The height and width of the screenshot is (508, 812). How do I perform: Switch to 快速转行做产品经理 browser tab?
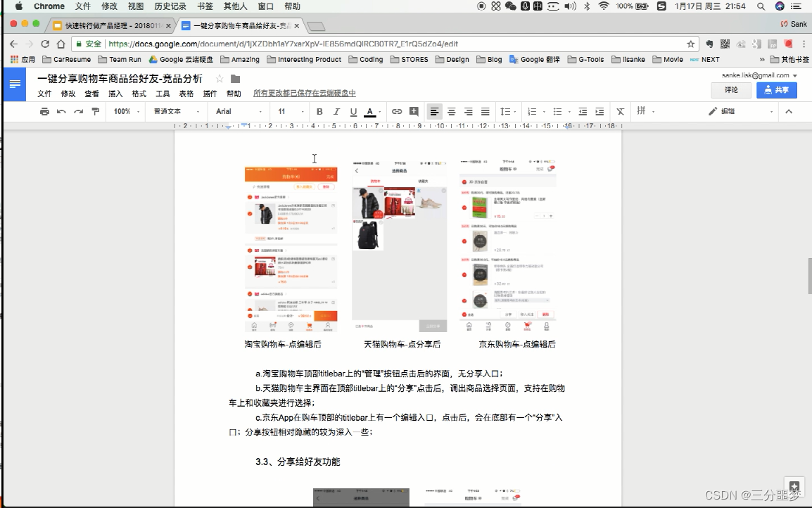pyautogui.click(x=112, y=25)
